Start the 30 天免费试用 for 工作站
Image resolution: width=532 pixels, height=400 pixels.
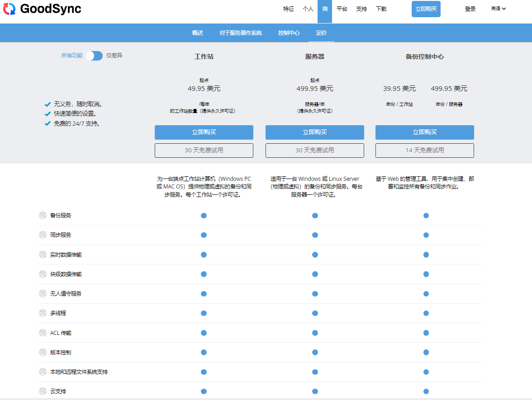click(204, 150)
